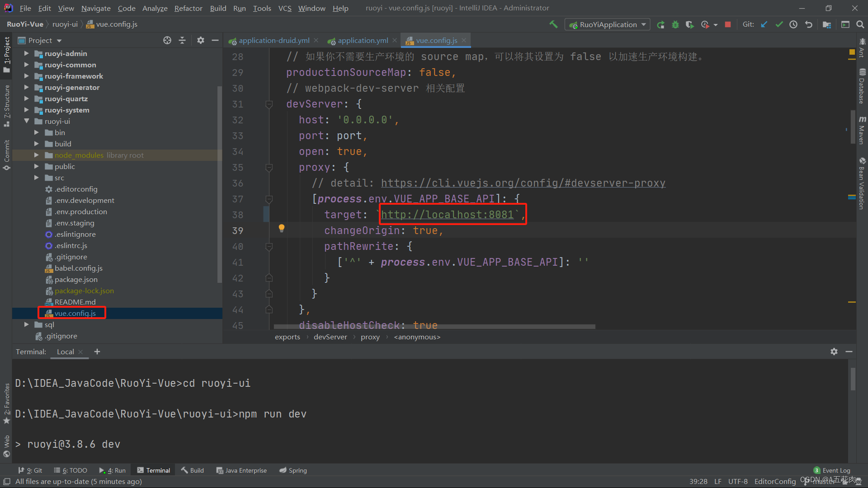The width and height of the screenshot is (868, 488).
Task: Revert changes with the rollback arrow icon
Action: click(x=809, y=24)
